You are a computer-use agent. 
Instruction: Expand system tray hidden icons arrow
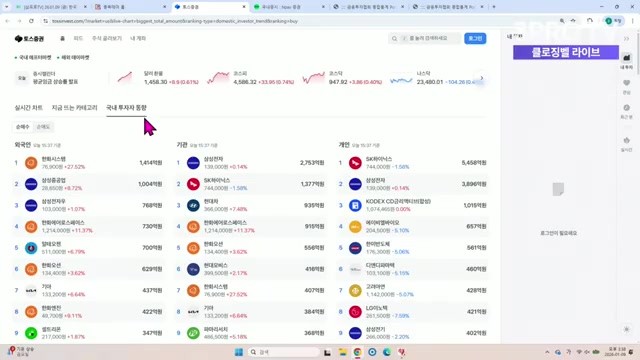click(547, 352)
